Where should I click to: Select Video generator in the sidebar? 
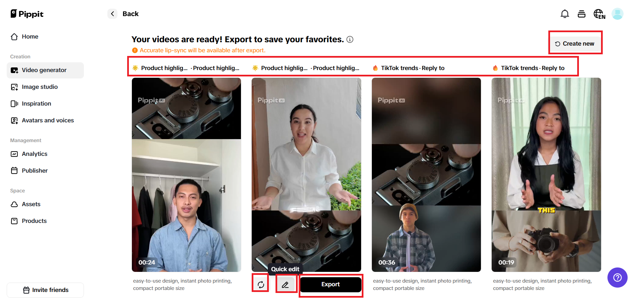point(45,70)
